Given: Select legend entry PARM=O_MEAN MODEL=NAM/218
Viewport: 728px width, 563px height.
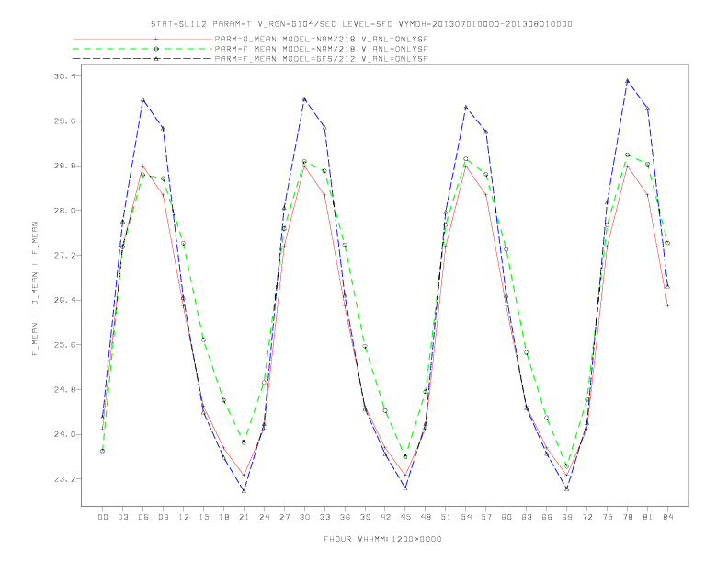Looking at the screenshot, I should coord(321,39).
